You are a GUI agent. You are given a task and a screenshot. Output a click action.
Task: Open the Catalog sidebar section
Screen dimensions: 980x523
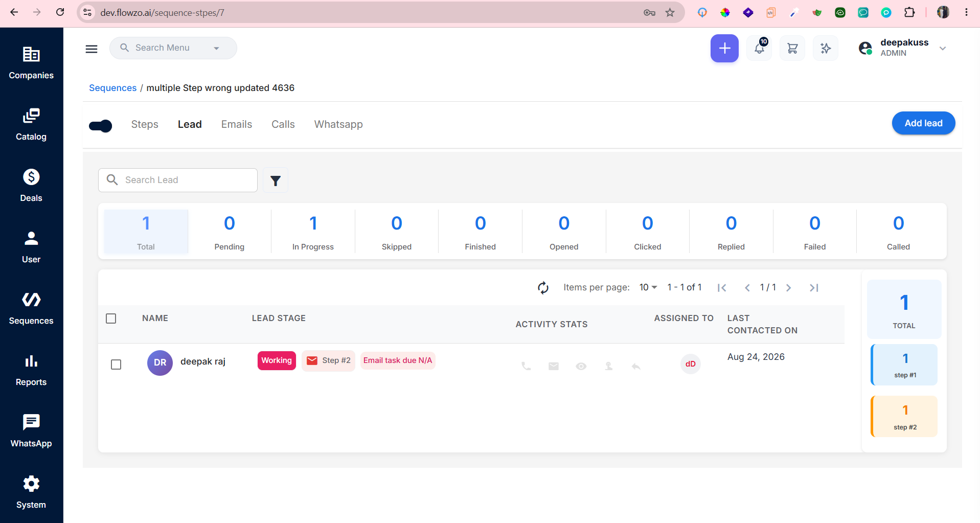click(x=31, y=124)
